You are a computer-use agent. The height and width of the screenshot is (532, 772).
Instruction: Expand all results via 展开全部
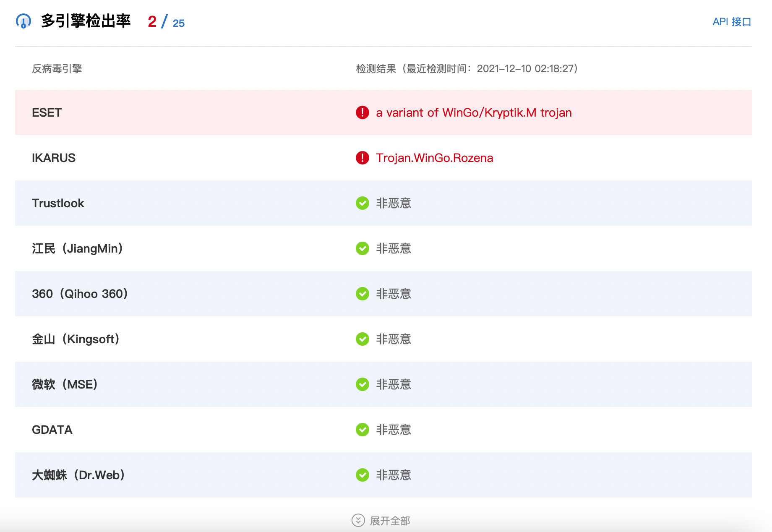pos(390,521)
